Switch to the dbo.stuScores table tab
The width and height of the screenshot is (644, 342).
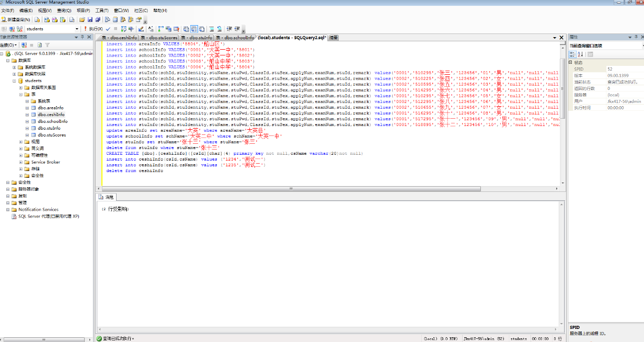[x=159, y=38]
